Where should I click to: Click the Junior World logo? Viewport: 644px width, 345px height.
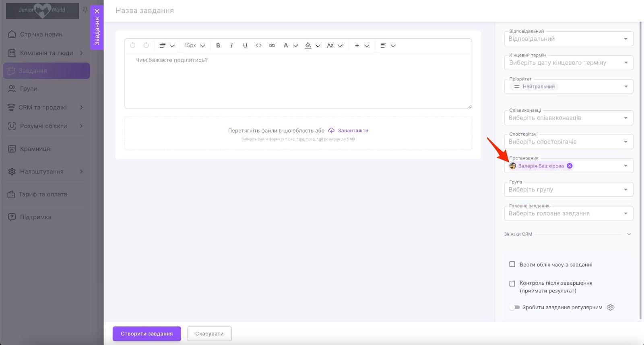click(42, 10)
